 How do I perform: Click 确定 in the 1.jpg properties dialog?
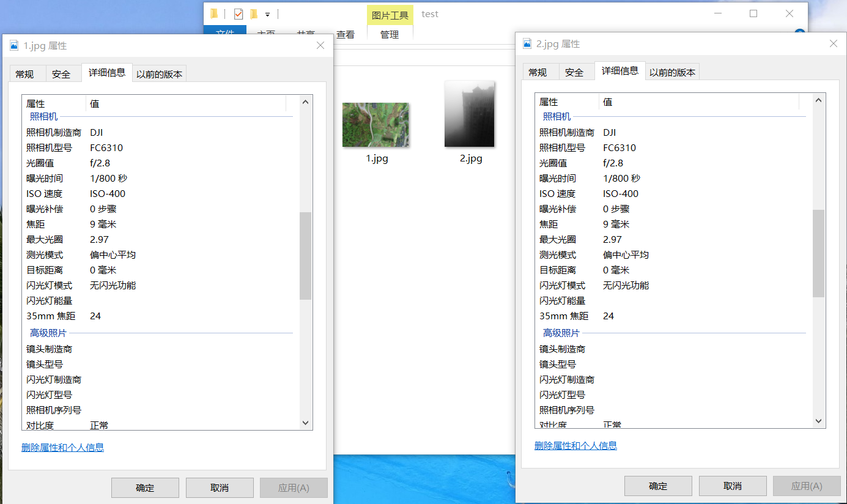145,487
